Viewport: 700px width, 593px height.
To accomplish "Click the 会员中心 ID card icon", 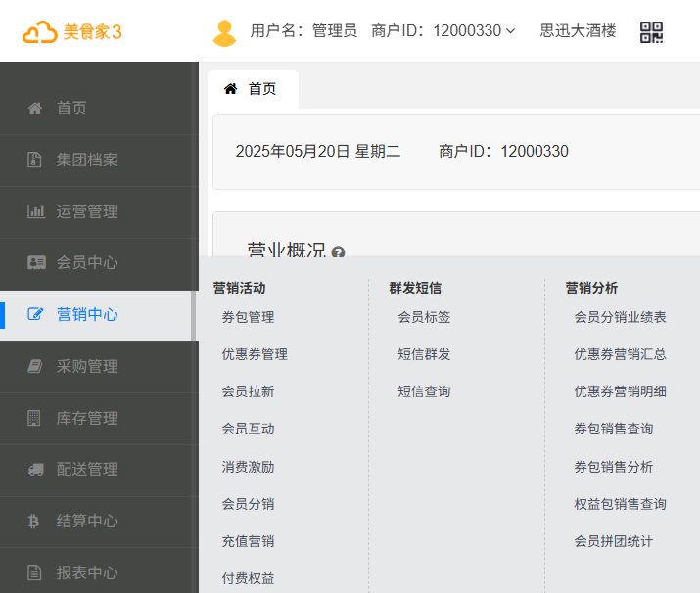I will pyautogui.click(x=35, y=262).
